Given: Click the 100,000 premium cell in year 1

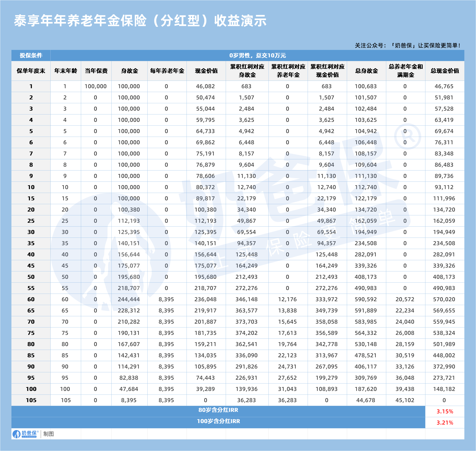Looking at the screenshot, I should pos(95,86).
